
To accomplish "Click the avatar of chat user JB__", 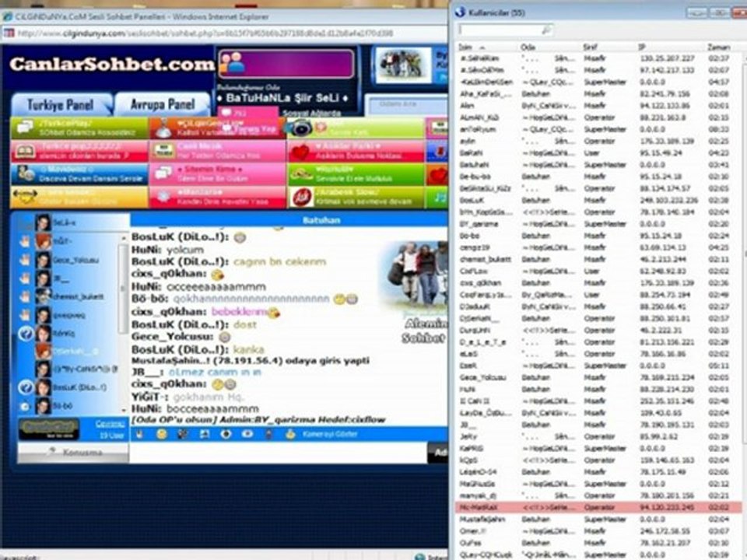I will [43, 278].
